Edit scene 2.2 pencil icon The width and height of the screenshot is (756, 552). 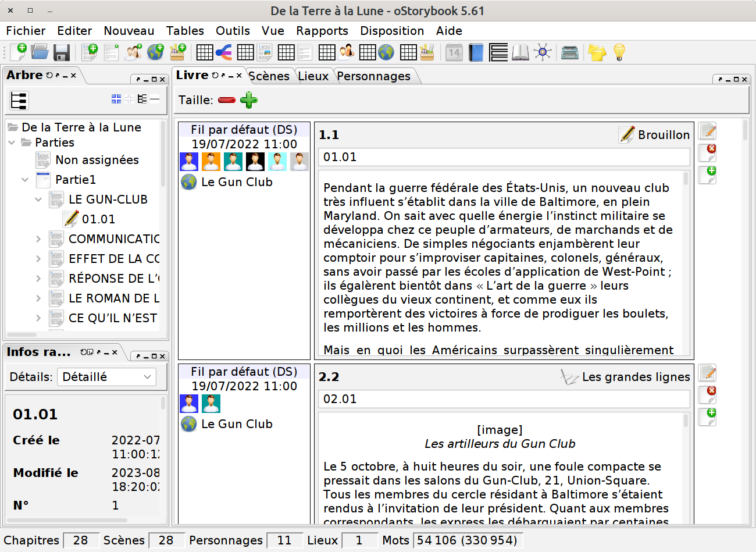click(x=708, y=373)
